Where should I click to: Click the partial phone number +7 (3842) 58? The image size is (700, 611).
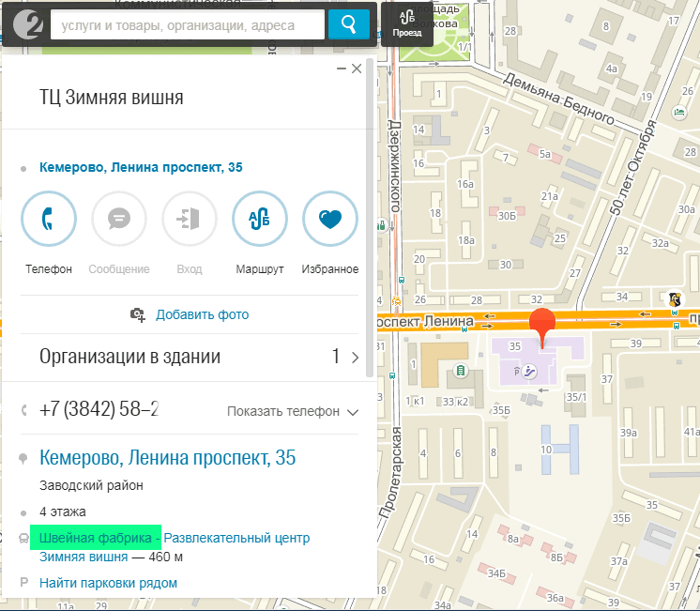pos(99,408)
